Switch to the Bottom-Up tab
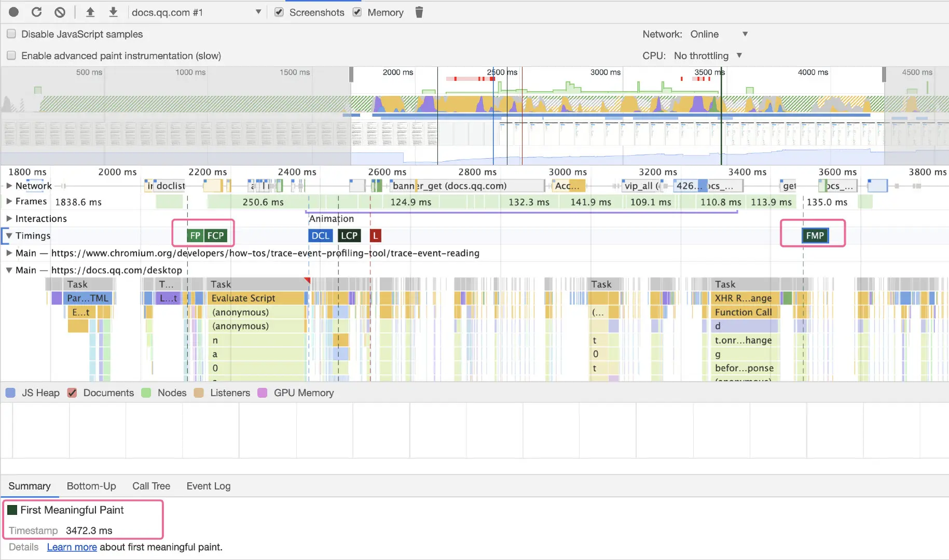The width and height of the screenshot is (949, 560). click(91, 486)
